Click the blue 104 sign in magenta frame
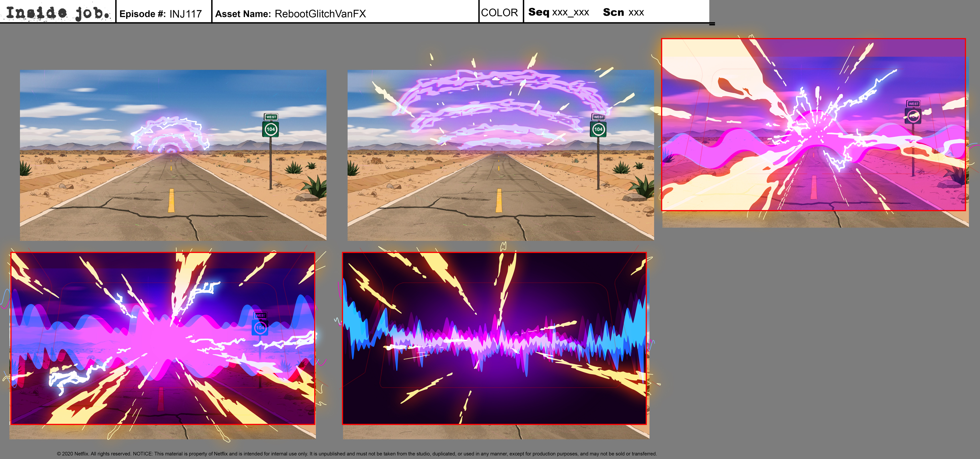The image size is (980, 459). pyautogui.click(x=260, y=327)
